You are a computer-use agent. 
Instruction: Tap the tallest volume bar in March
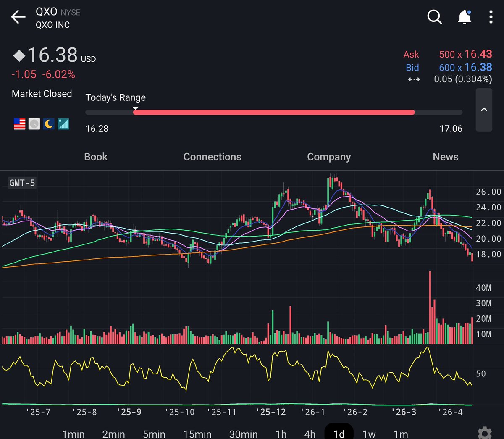pos(430,308)
